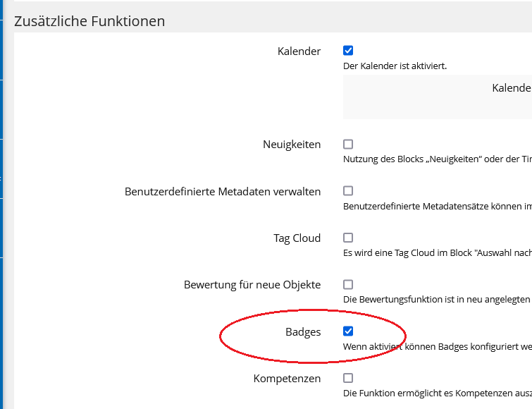Click the description text below the Badges checkbox
The height and width of the screenshot is (409, 532).
437,347
